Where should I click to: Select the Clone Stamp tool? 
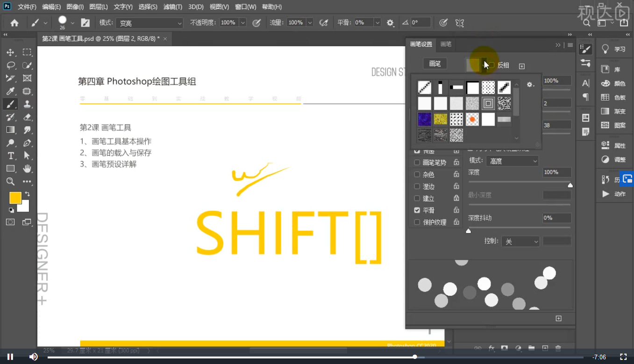(x=27, y=104)
